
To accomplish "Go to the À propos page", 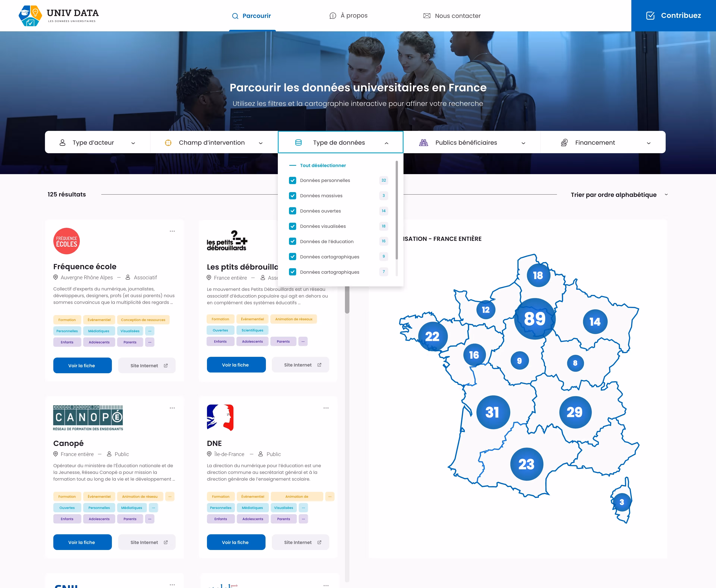I will pos(354,16).
